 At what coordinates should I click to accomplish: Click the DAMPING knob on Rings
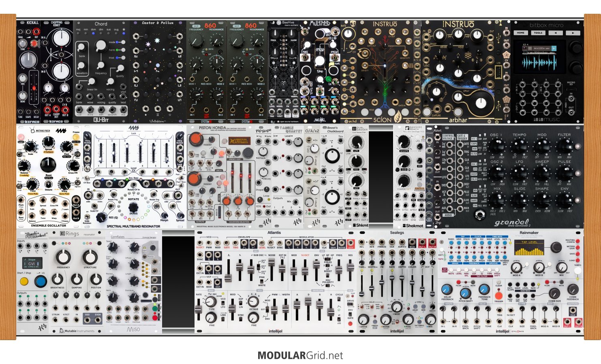pyautogui.click(x=77, y=279)
